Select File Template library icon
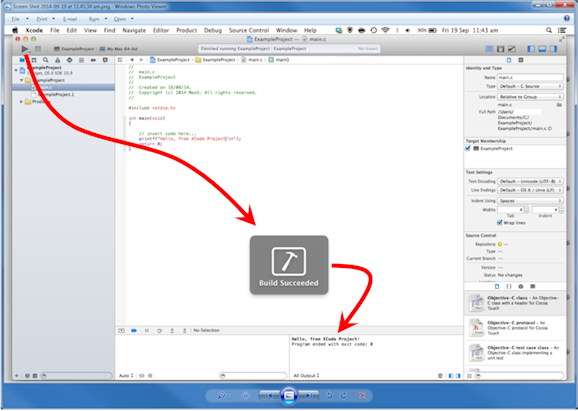 tap(497, 286)
